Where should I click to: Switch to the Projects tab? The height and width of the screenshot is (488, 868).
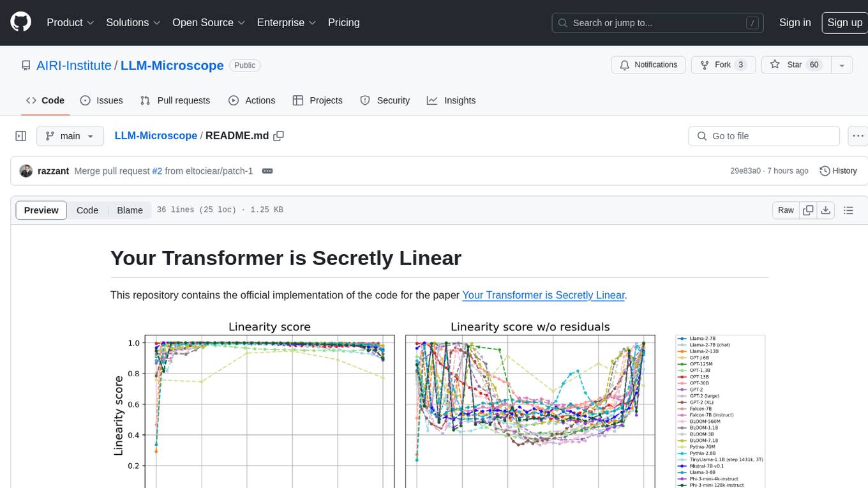click(318, 100)
